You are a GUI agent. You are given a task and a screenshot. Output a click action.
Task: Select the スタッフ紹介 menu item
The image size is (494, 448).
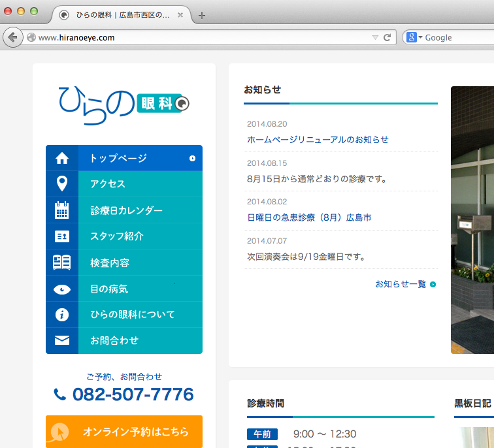pyautogui.click(x=117, y=236)
